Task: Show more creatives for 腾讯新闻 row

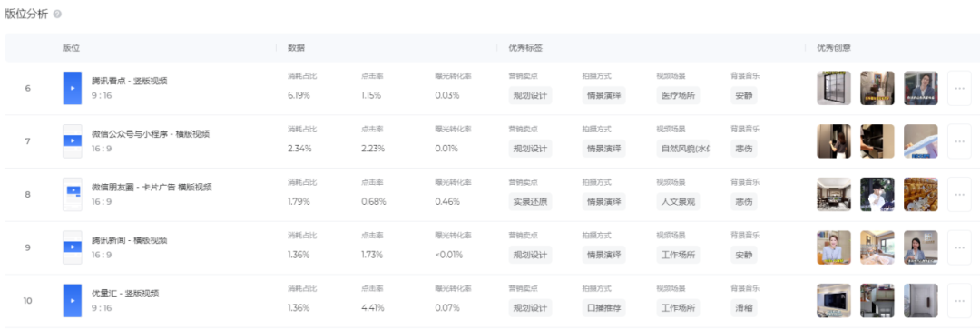Action: (x=959, y=247)
